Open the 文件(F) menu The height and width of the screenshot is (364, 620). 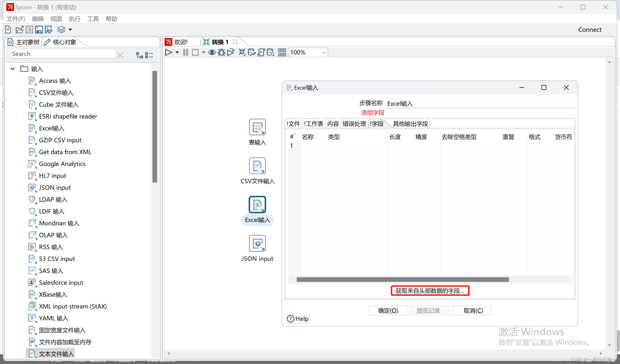[x=16, y=19]
